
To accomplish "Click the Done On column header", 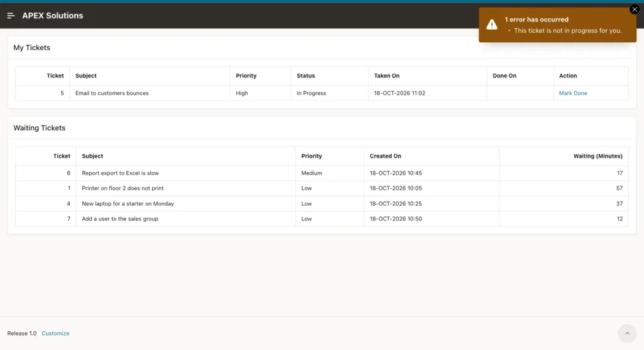I will 504,76.
